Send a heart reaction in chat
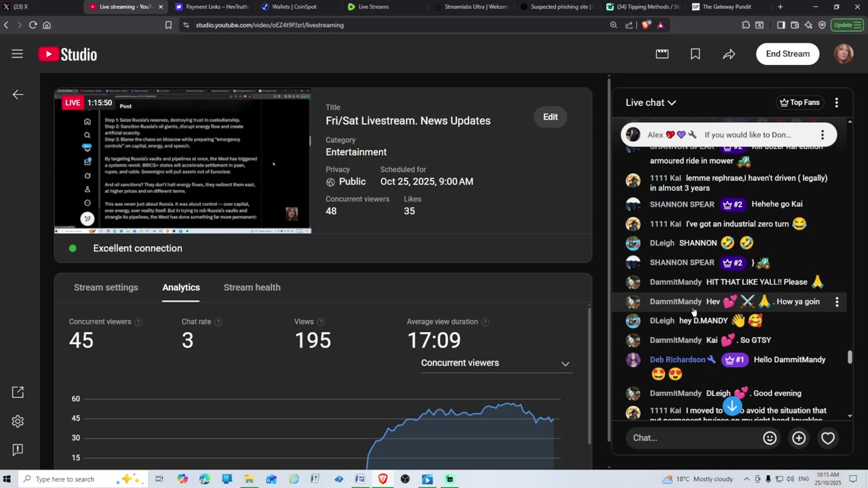The image size is (868, 488). tap(828, 438)
